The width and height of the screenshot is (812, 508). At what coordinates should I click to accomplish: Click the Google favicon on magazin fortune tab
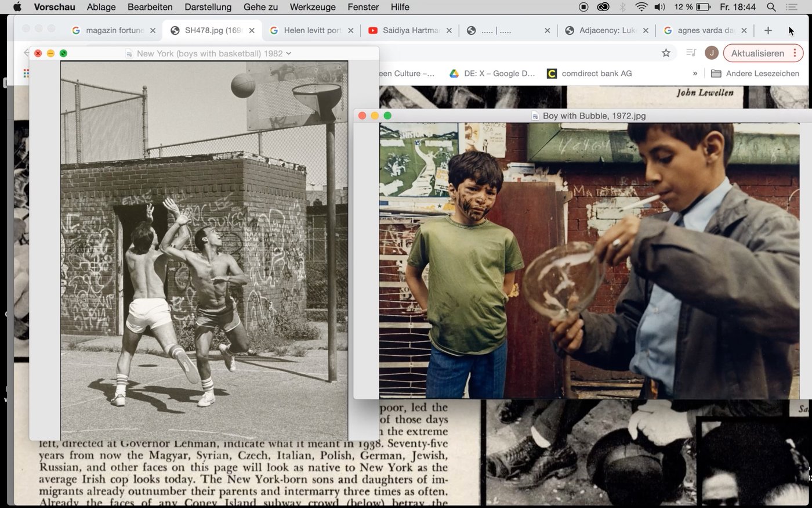click(76, 30)
